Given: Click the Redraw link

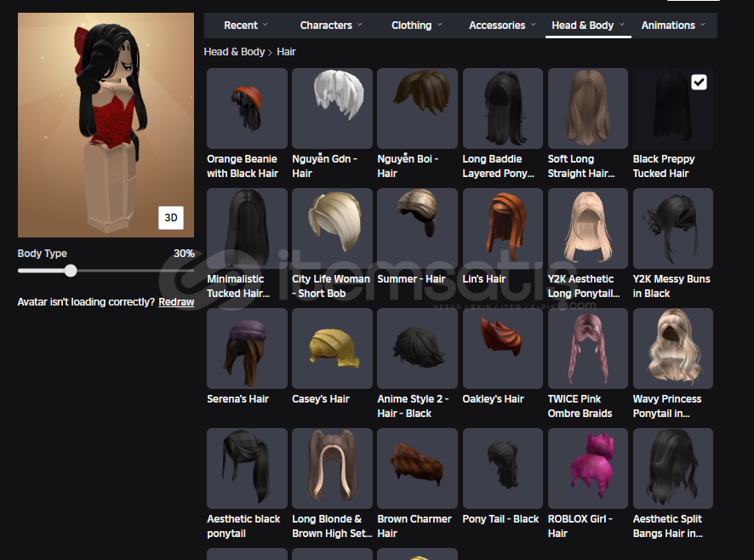Looking at the screenshot, I should pos(176,302).
